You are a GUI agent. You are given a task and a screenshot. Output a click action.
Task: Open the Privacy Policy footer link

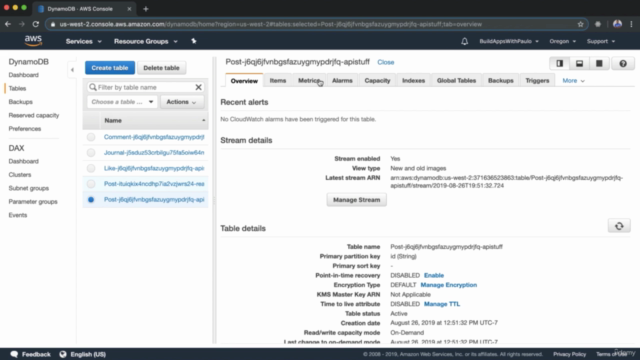coord(569,354)
